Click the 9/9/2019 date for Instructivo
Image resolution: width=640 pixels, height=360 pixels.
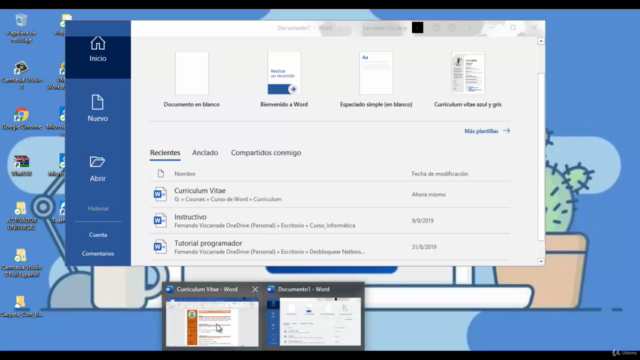(x=422, y=220)
